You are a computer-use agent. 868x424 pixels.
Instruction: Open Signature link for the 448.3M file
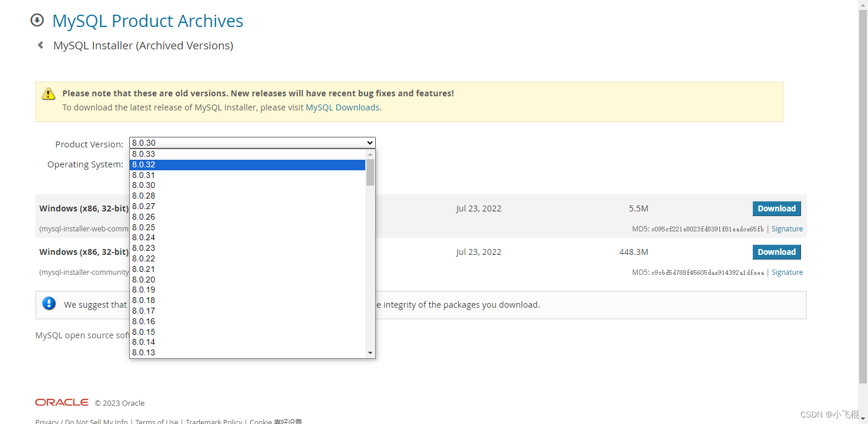click(787, 272)
